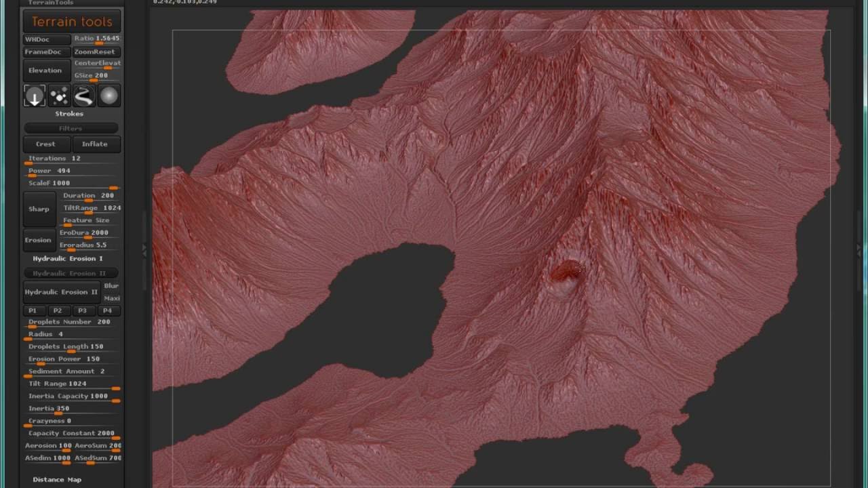Adjust the TiltRange slider
This screenshot has height=488, width=868.
(x=92, y=208)
